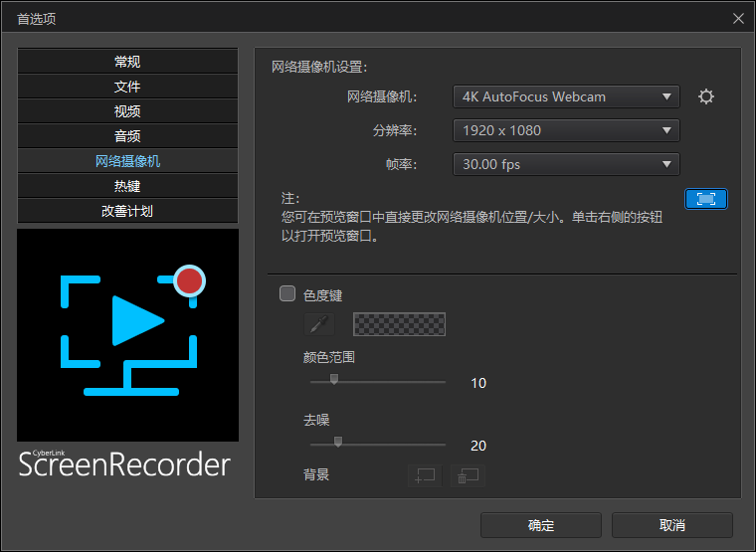Click the 首选项 window title

[x=37, y=19]
